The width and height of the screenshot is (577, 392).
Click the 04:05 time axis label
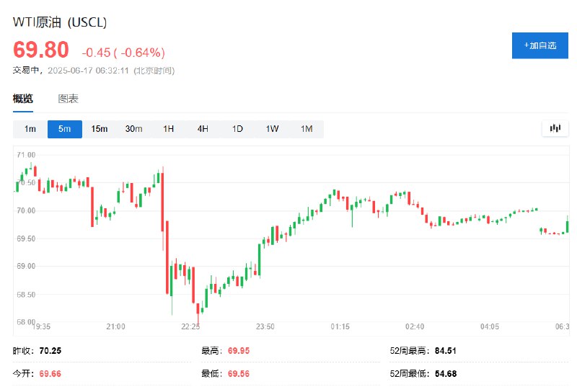pyautogui.click(x=490, y=326)
